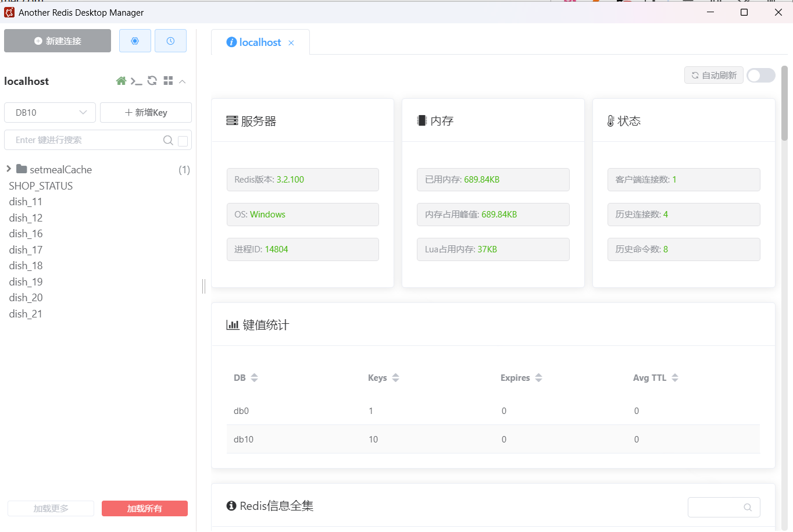The image size is (793, 532).
Task: Minimize the Redis Desktop Manager window
Action: pos(710,12)
